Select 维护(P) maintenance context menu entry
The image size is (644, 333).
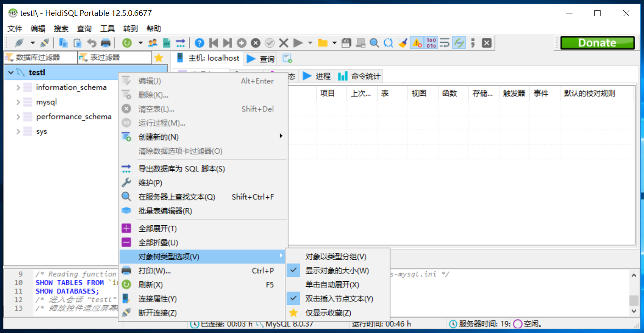(x=203, y=183)
